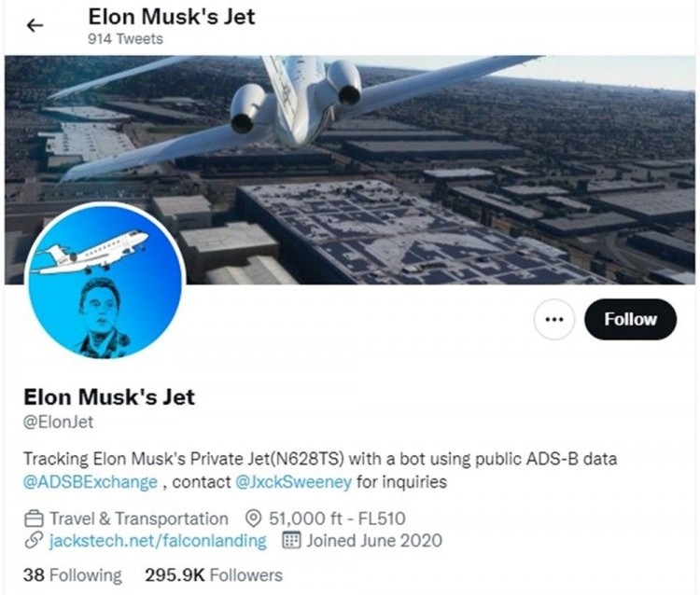View the 38 Following list

[72, 574]
